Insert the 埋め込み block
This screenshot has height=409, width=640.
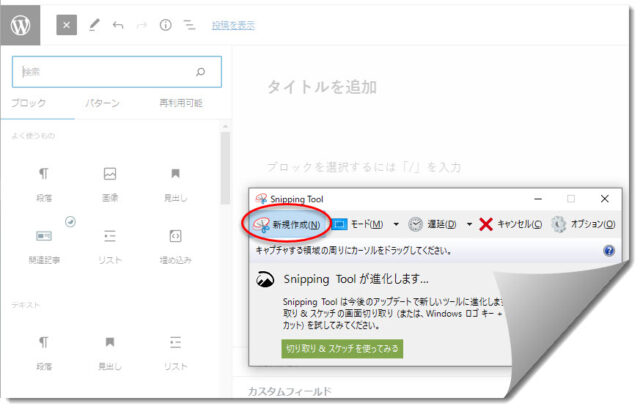click(176, 247)
